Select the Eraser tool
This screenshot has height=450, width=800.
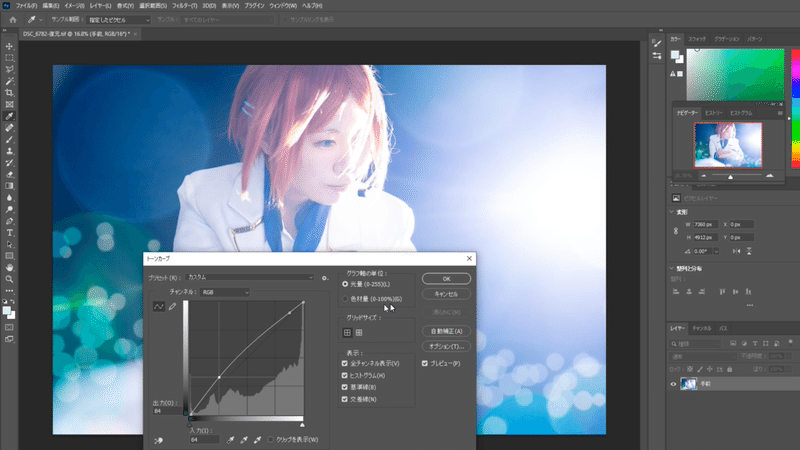click(x=9, y=174)
